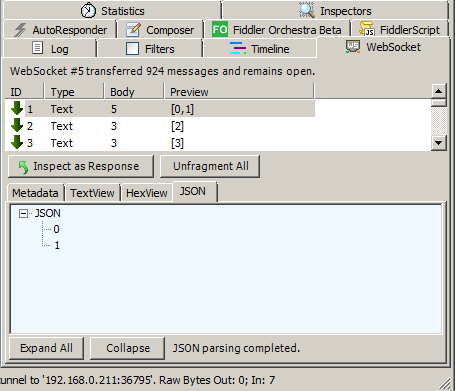Select tree node value 1
The height and width of the screenshot is (391, 455).
pyautogui.click(x=57, y=245)
